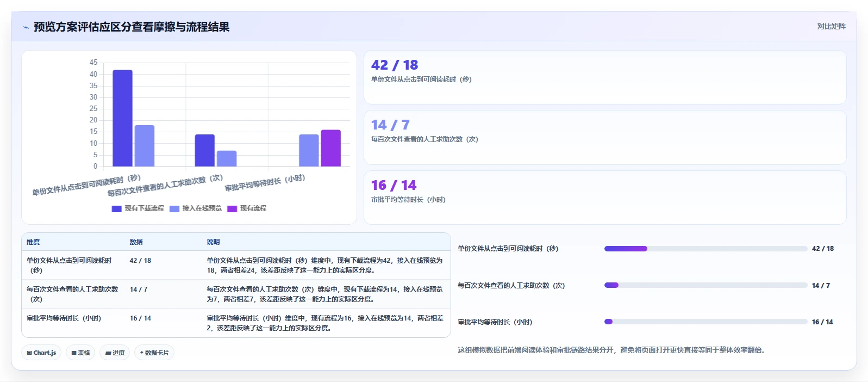Click the light-blue bar in the 审批平均等待时长 group
This screenshot has width=868, height=382.
pos(309,150)
